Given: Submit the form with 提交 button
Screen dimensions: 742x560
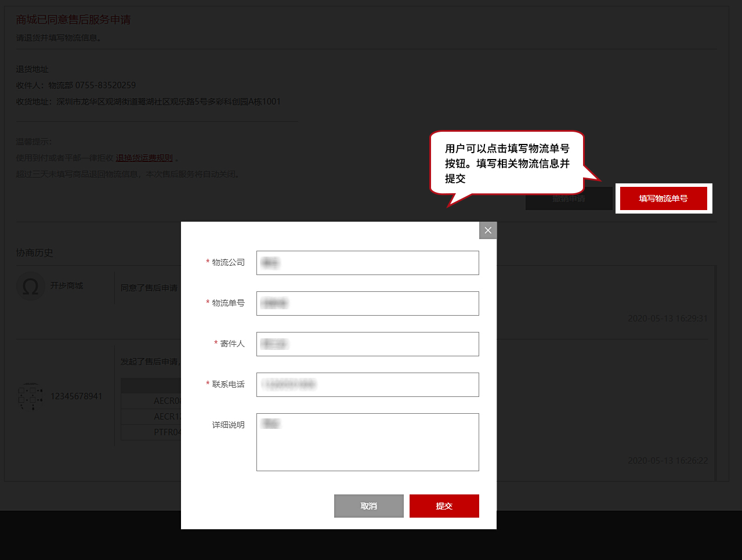Looking at the screenshot, I should (x=444, y=506).
